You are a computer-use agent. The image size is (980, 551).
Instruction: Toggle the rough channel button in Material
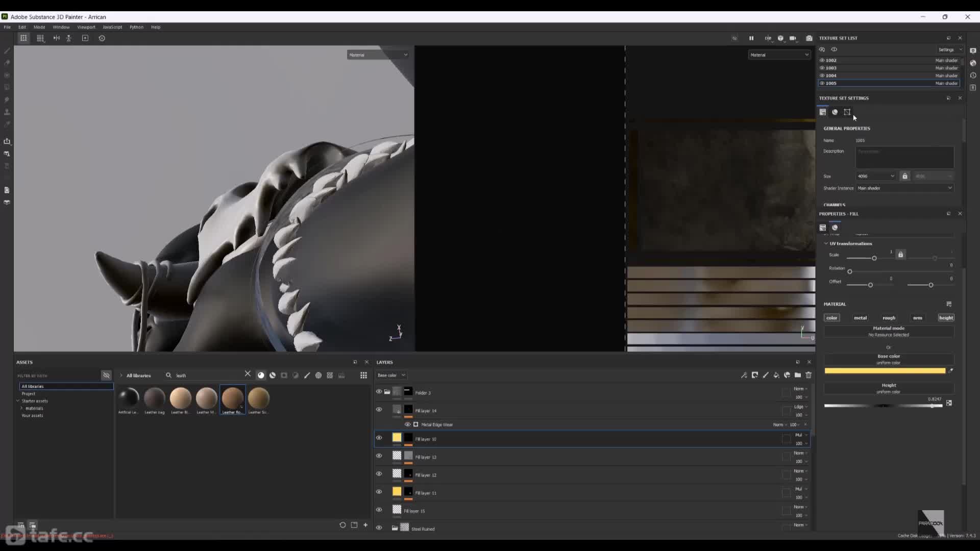click(x=889, y=318)
